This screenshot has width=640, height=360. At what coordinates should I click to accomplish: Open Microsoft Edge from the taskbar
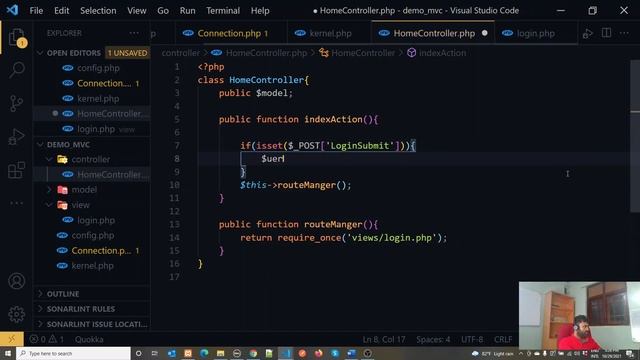click(x=204, y=353)
